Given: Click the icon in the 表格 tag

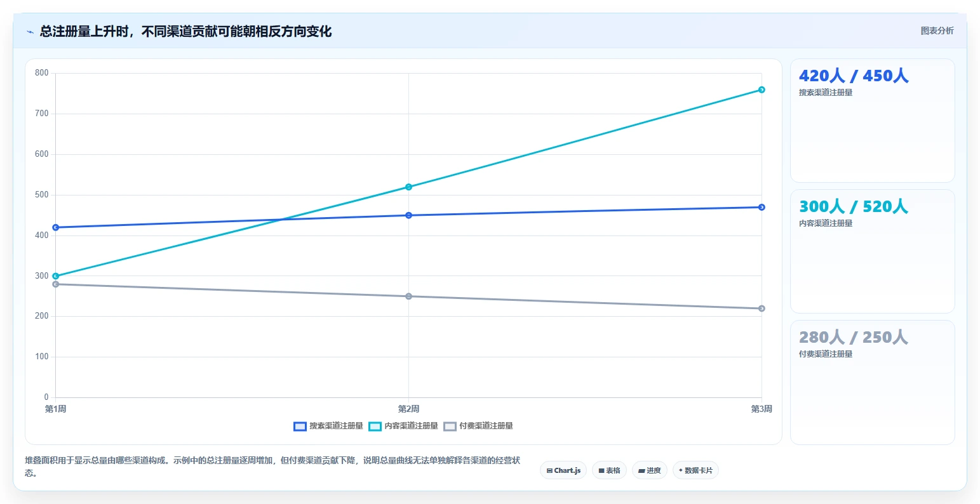Looking at the screenshot, I should tap(601, 471).
